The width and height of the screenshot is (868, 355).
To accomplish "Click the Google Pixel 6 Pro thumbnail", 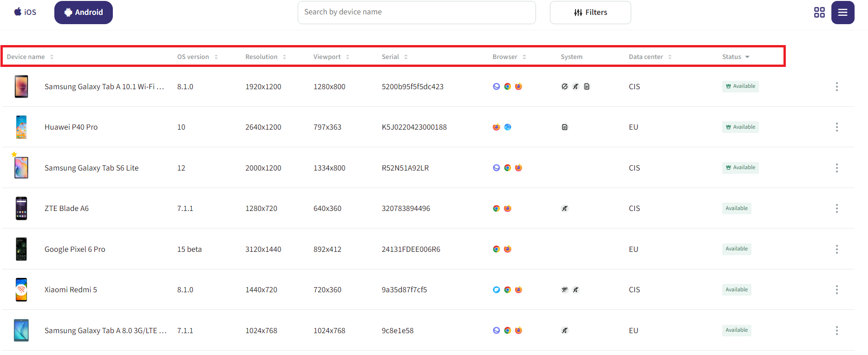I will (x=21, y=249).
